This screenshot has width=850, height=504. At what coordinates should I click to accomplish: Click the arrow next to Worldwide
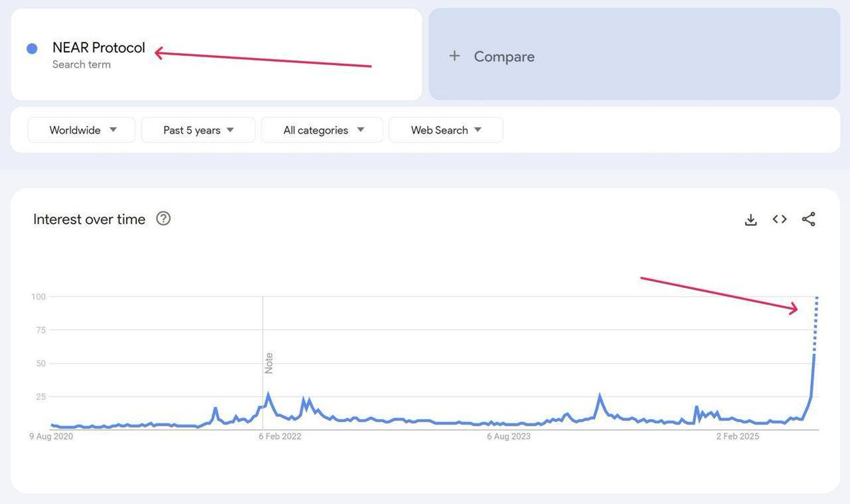point(113,130)
